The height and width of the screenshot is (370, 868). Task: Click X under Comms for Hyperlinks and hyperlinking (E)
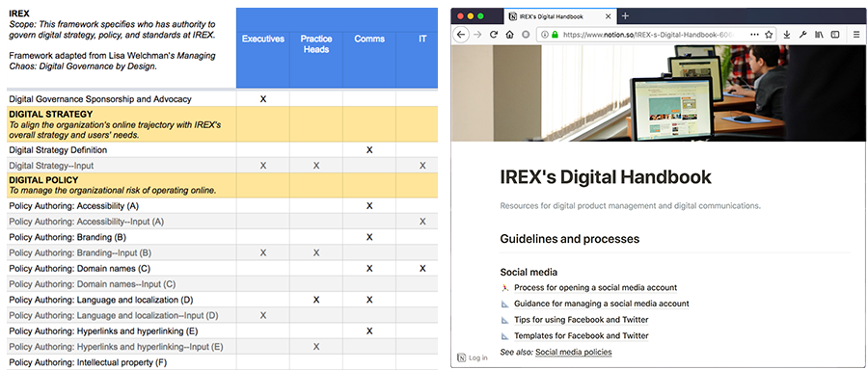369,331
